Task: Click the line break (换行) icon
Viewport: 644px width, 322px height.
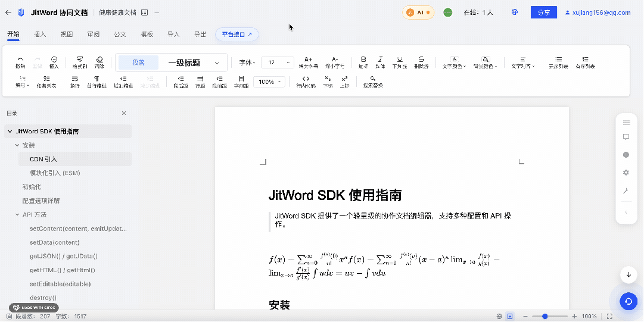Action: tap(74, 82)
